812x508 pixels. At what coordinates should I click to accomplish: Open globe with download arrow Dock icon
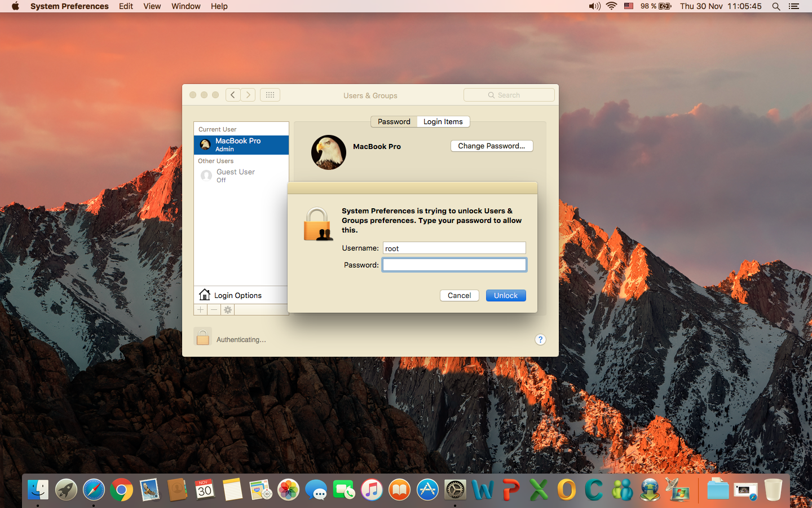pyautogui.click(x=650, y=489)
